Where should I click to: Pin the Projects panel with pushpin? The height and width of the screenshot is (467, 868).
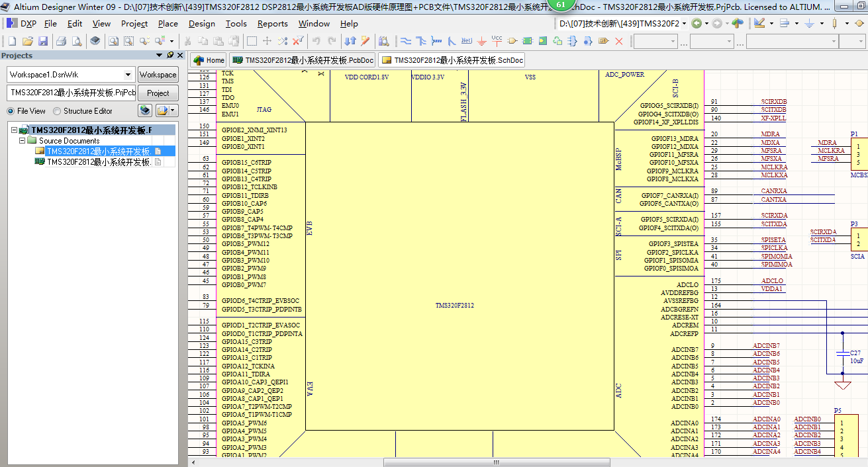170,56
